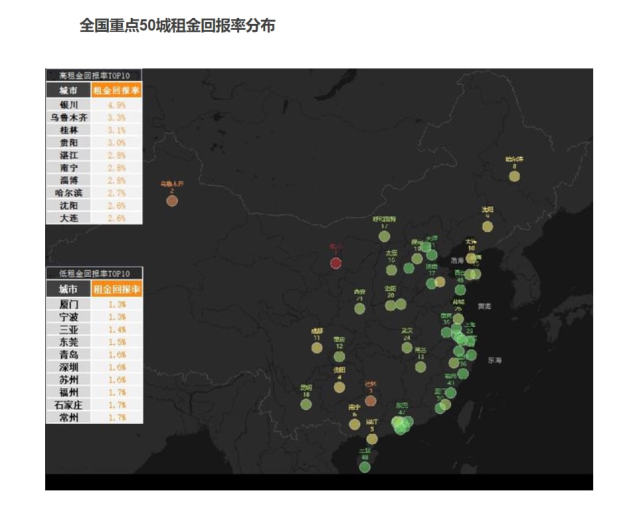Select the 西安 circle marker on the map
This screenshot has width=641, height=507.
pos(359,308)
